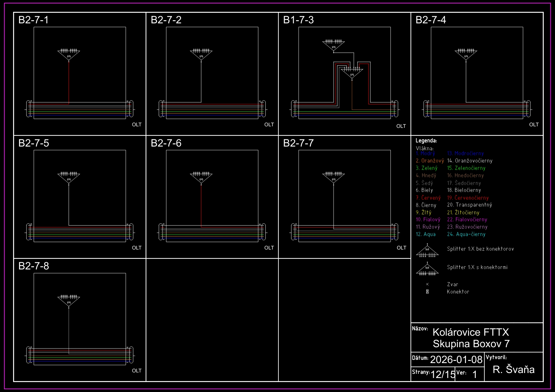Screen dimensions: 555x392
Task: Select the '12. Aqua' legend entry
Action: click(426, 234)
